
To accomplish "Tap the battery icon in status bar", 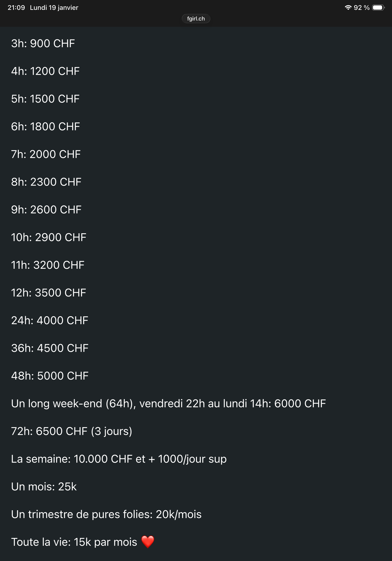I will (378, 8).
